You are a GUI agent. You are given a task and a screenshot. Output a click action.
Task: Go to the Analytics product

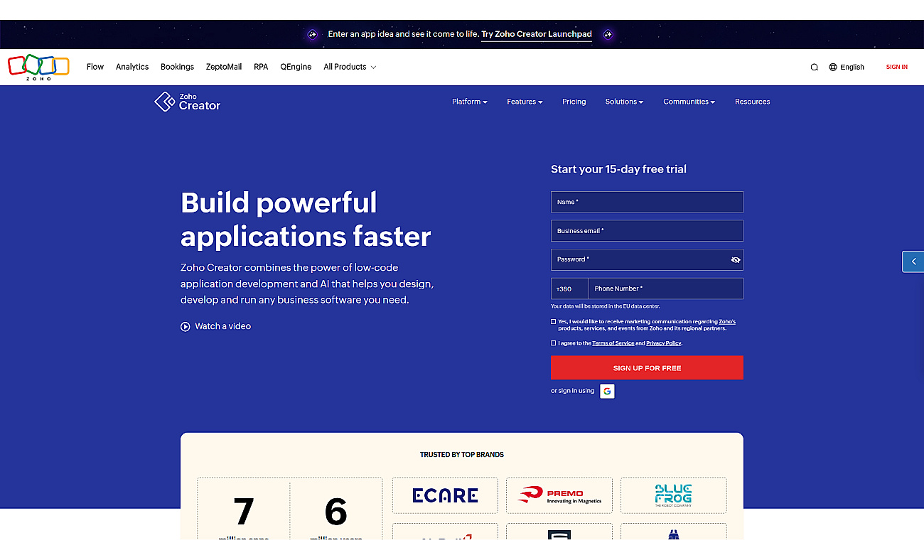point(132,67)
